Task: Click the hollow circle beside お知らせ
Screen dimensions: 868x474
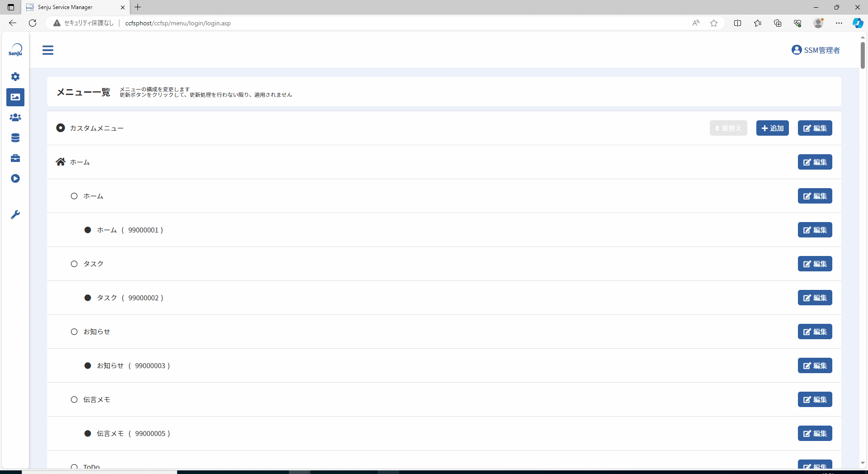Action: [74, 332]
